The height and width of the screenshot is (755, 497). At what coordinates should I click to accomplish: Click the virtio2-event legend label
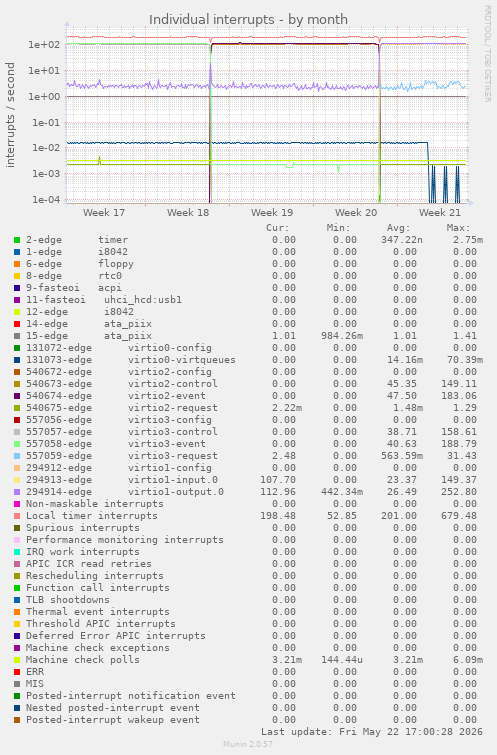coord(167,396)
